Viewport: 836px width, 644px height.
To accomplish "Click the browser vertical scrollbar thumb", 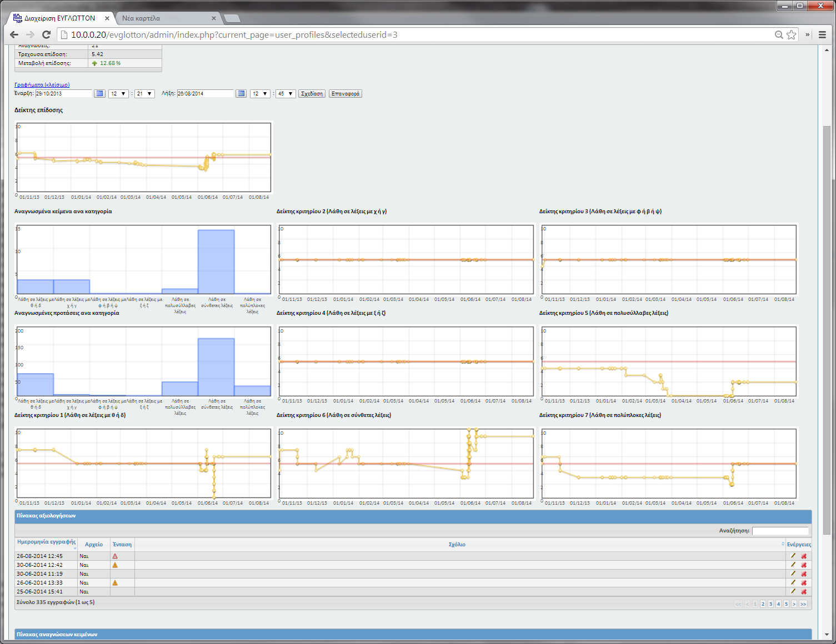I will [x=827, y=330].
